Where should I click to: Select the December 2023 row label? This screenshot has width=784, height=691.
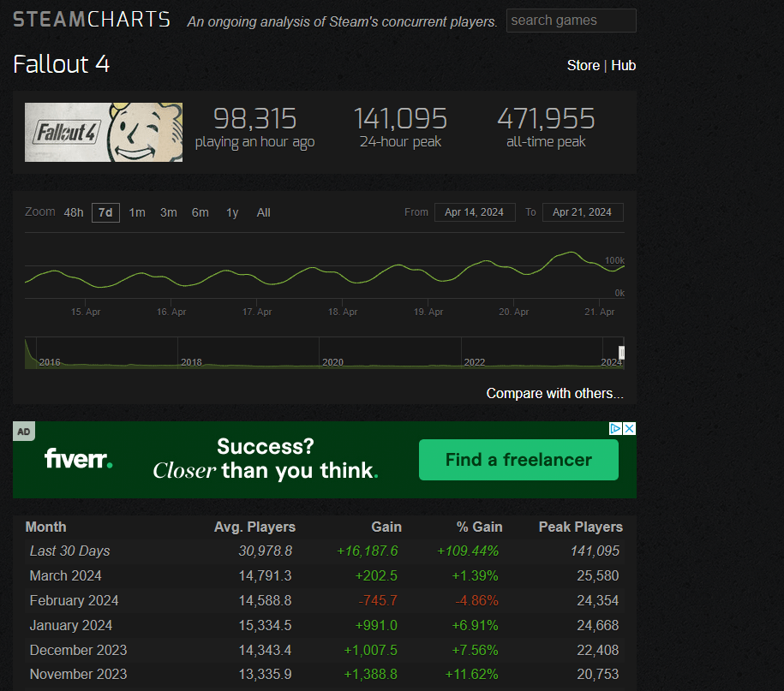click(x=78, y=650)
